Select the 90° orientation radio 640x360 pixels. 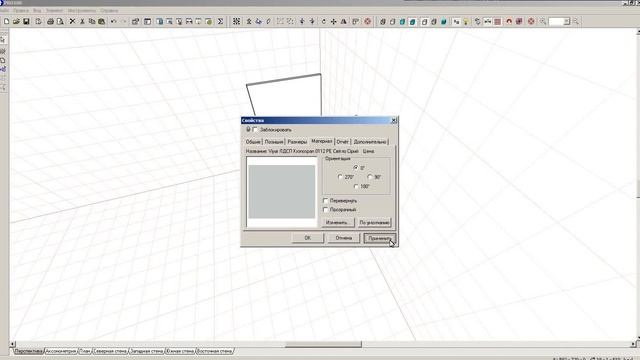(370, 177)
